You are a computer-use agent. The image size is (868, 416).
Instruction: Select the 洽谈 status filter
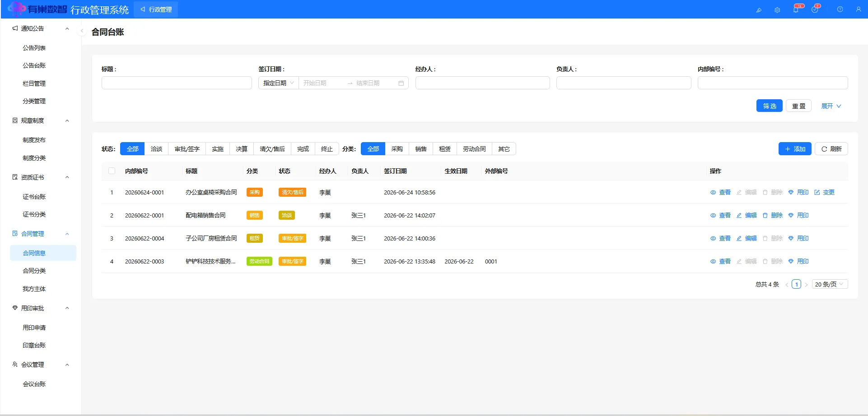156,149
